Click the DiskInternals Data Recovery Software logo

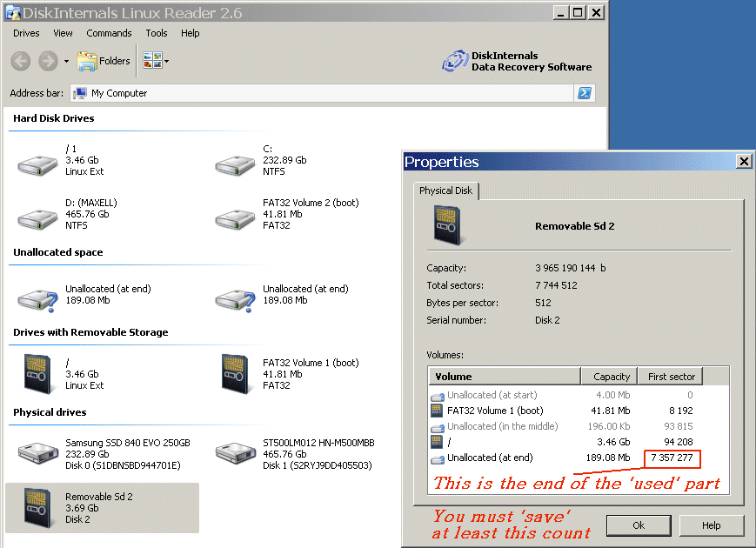point(517,61)
